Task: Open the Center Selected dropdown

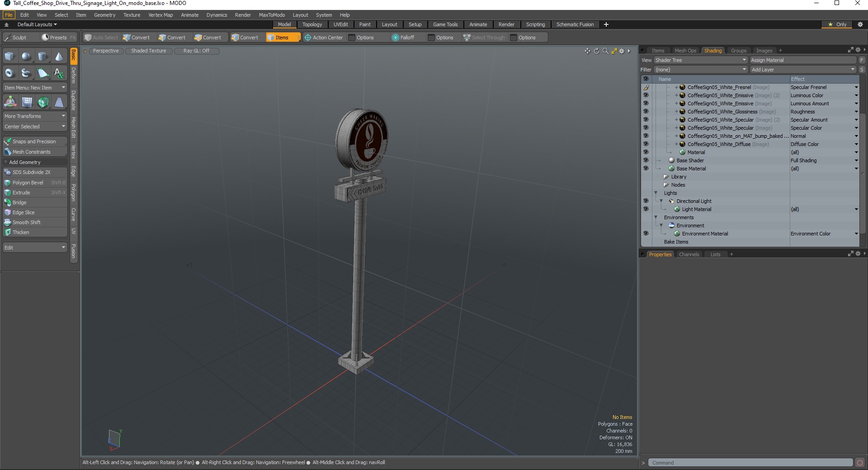Action: (35, 127)
